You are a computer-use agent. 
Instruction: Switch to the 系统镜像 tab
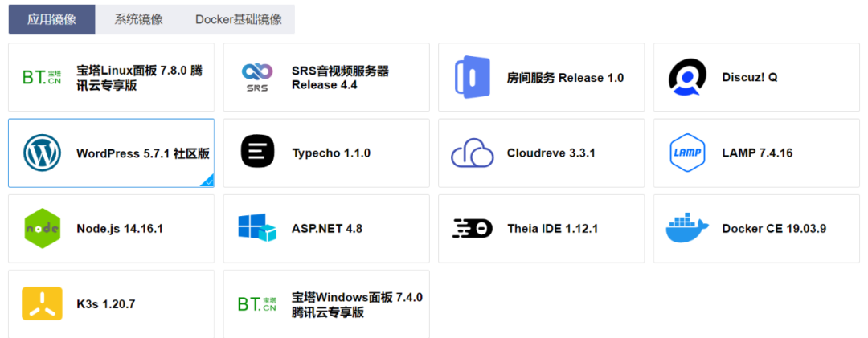[x=138, y=19]
